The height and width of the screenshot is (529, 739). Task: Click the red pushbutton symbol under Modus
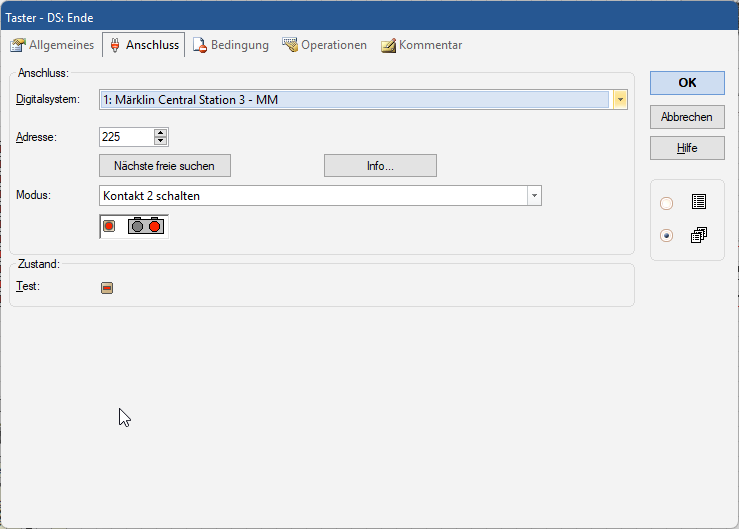tap(109, 226)
